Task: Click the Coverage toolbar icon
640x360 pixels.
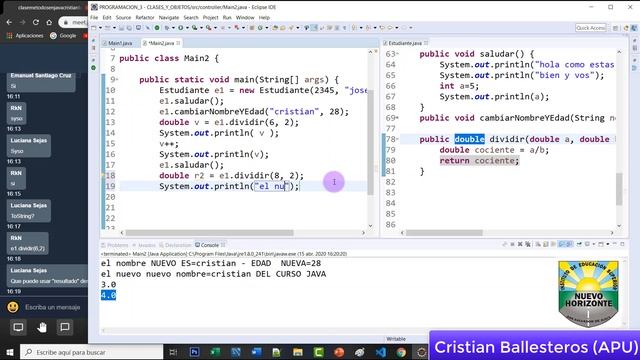Action: [x=194, y=28]
